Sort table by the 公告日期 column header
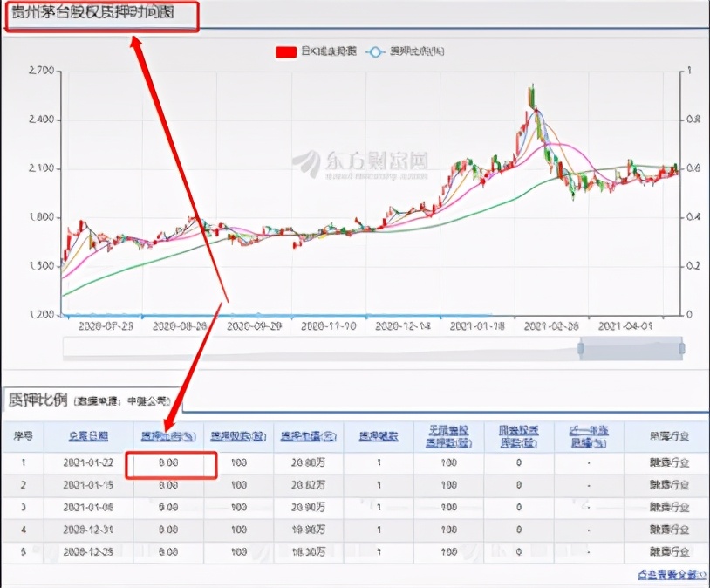The height and width of the screenshot is (588, 710). pyautogui.click(x=91, y=434)
